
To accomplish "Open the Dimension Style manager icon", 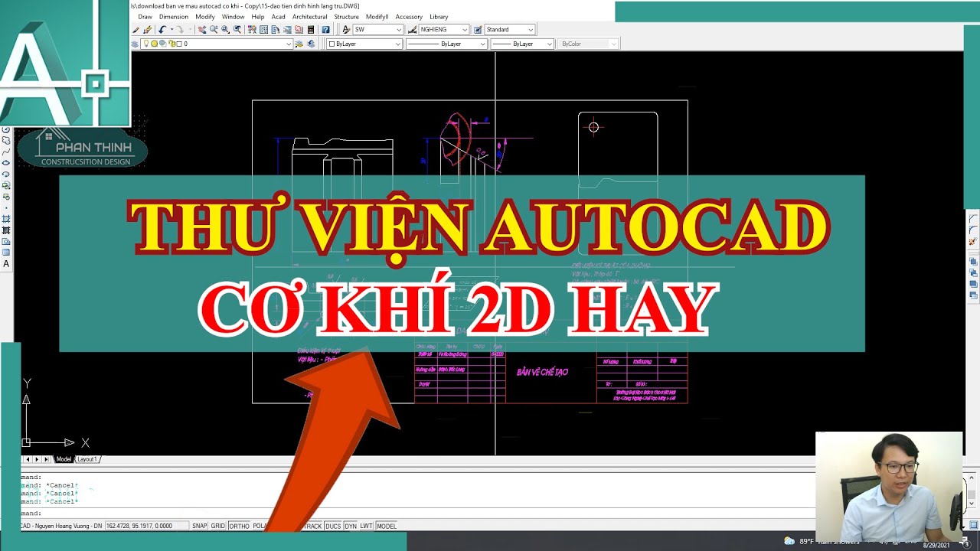I will (x=412, y=30).
